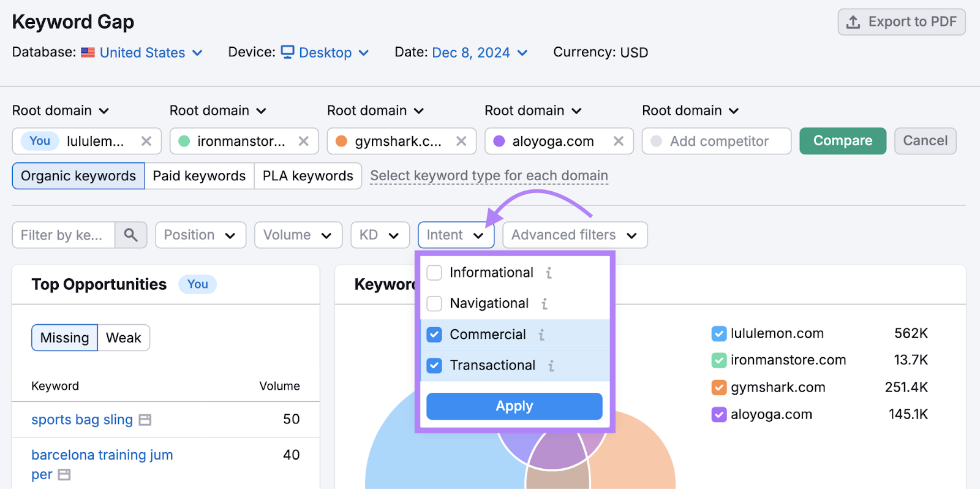
Task: Select the Organic keywords tab
Action: click(x=78, y=176)
